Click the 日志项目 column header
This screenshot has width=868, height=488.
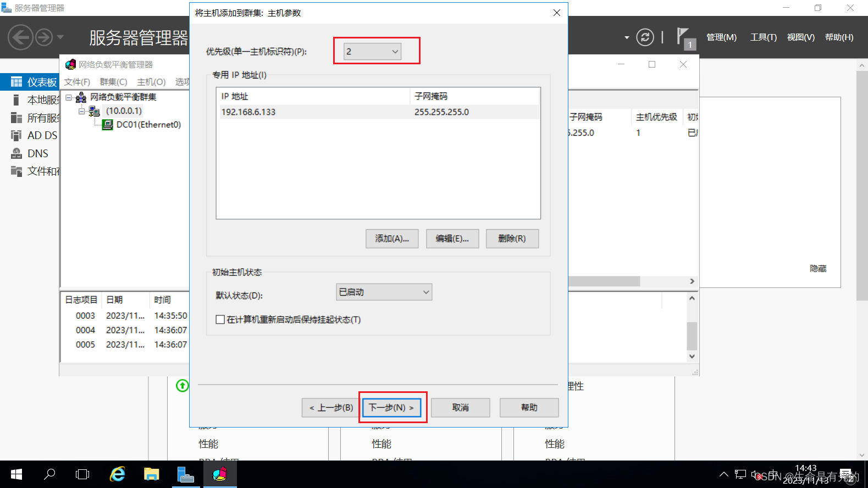(81, 300)
